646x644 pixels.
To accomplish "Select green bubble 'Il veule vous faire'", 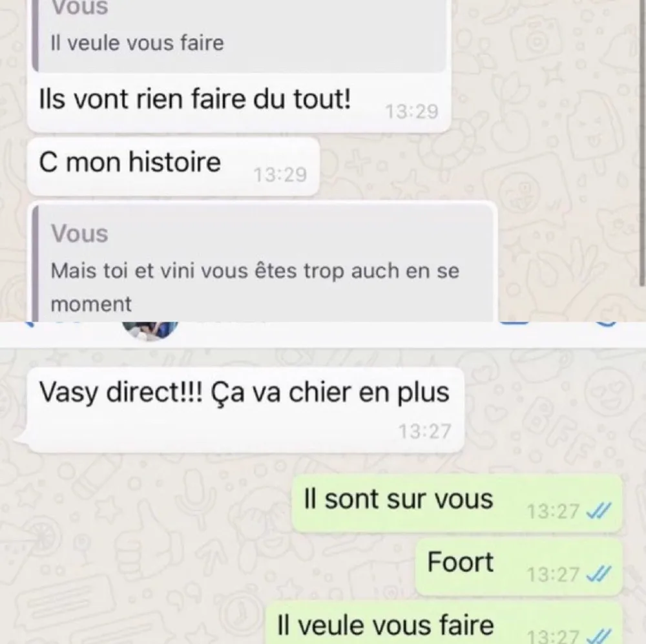I will click(x=443, y=623).
